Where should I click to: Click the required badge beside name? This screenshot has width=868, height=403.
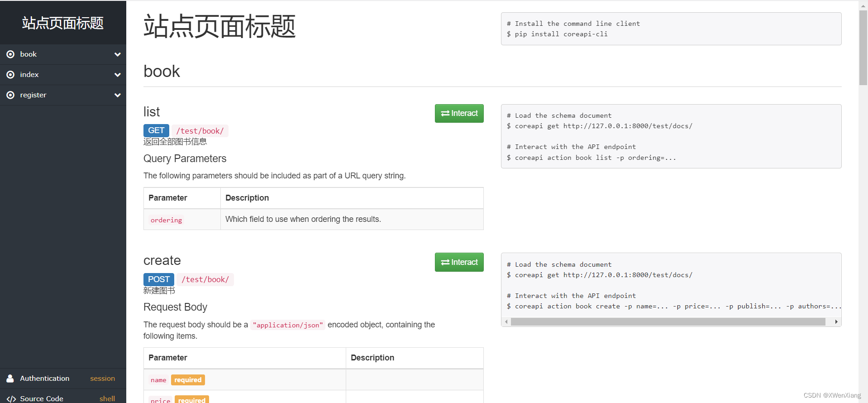(188, 380)
